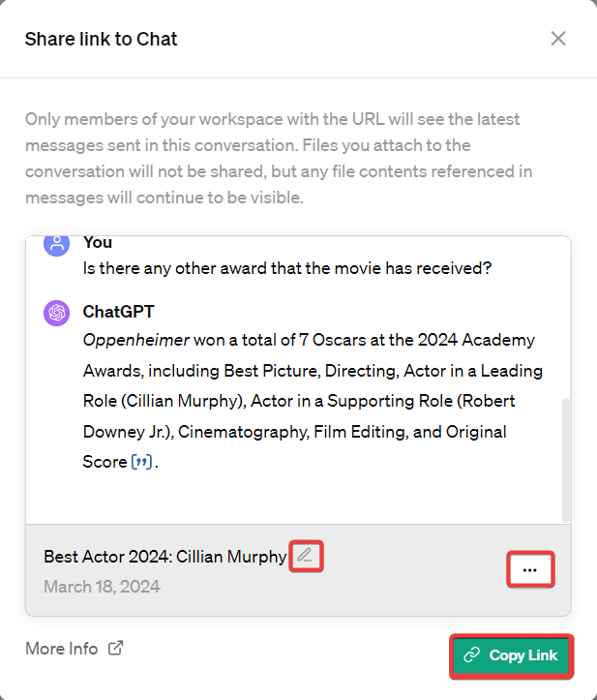Click the ChatGPT sender name

pyautogui.click(x=118, y=313)
